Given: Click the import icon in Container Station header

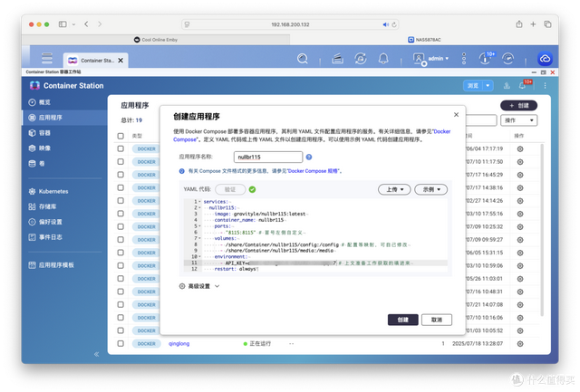Looking at the screenshot, I should 507,86.
